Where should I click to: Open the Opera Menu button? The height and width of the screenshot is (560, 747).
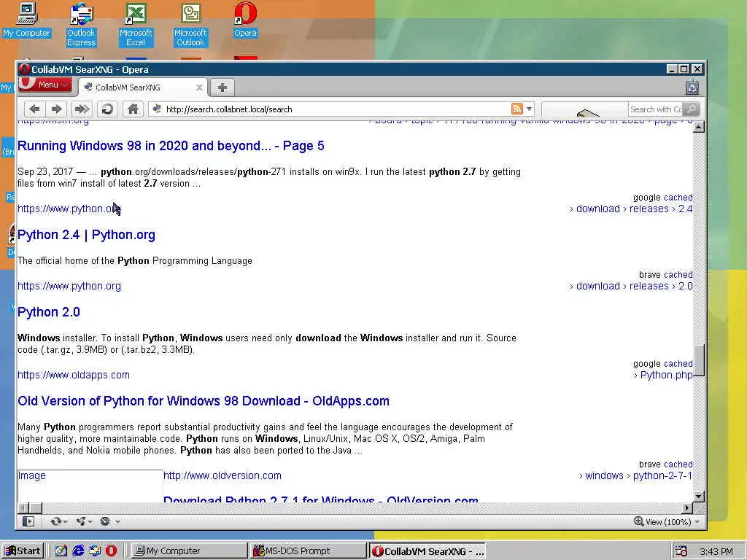tap(44, 85)
